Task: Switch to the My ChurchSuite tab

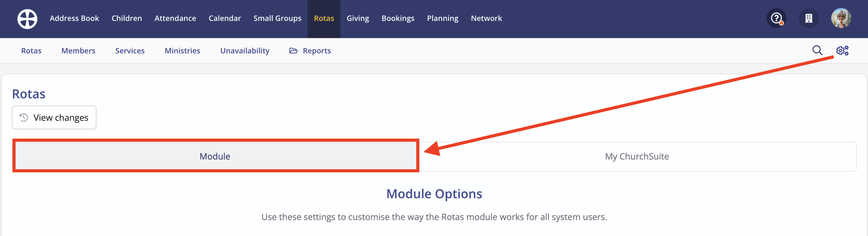Action: click(x=637, y=156)
